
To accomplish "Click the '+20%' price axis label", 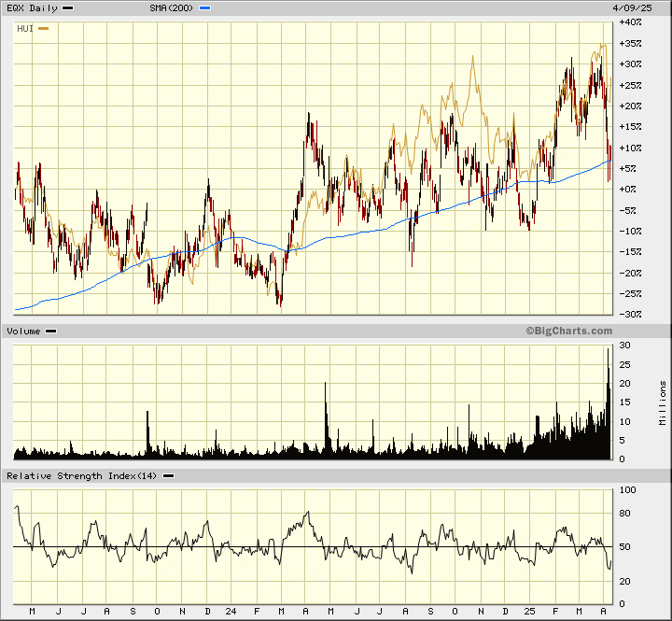I will click(x=630, y=106).
